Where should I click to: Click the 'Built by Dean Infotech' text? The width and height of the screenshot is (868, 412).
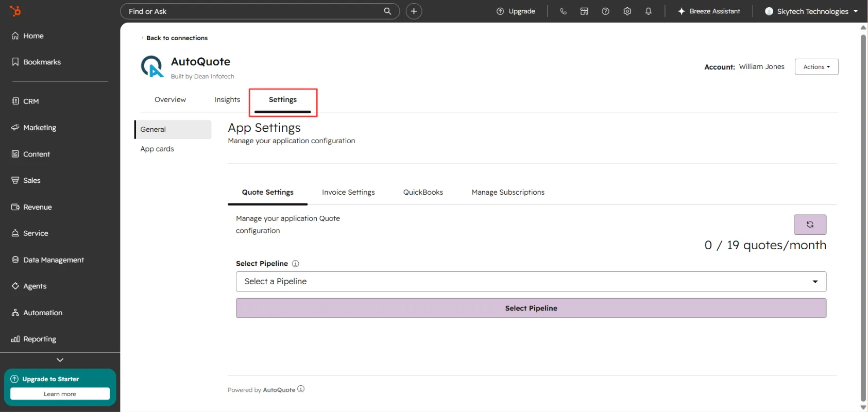click(202, 76)
